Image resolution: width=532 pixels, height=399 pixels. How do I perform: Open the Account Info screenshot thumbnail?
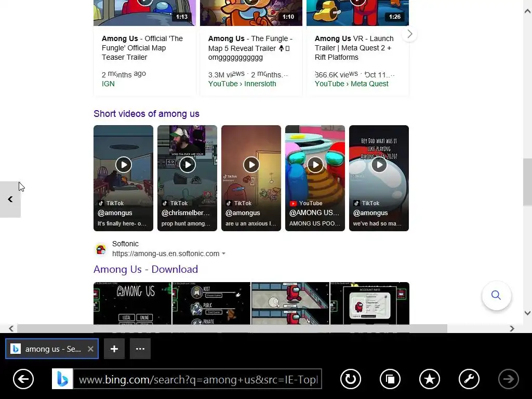pyautogui.click(x=370, y=303)
